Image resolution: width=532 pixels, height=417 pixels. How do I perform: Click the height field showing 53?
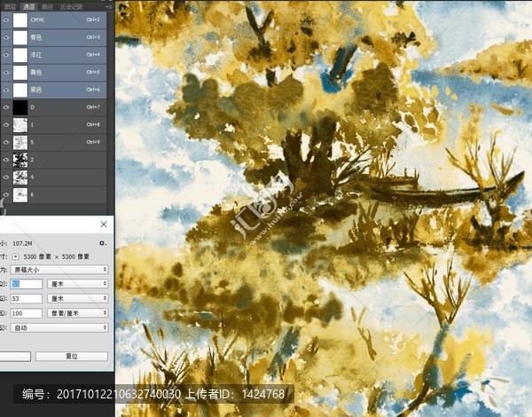(26, 298)
